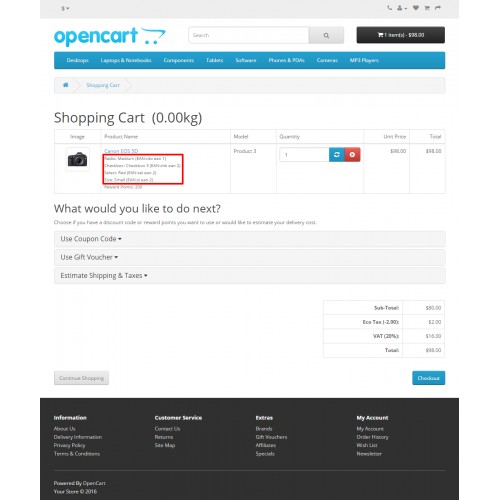Open the Desktops menu item
500x500 pixels.
tap(77, 60)
